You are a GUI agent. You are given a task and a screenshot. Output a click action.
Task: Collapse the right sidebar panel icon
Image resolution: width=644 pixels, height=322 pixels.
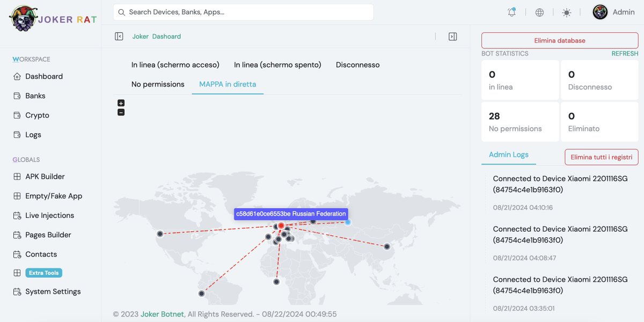[452, 36]
